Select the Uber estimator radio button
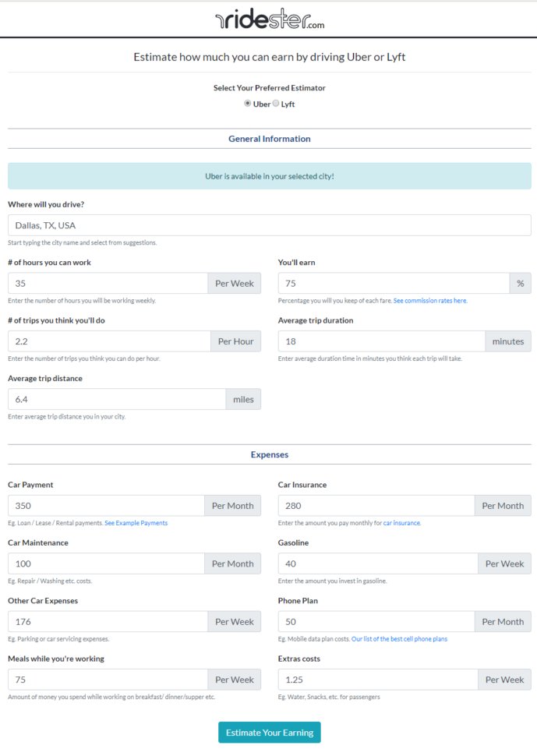Screen dimensions: 537x756 pos(247,103)
